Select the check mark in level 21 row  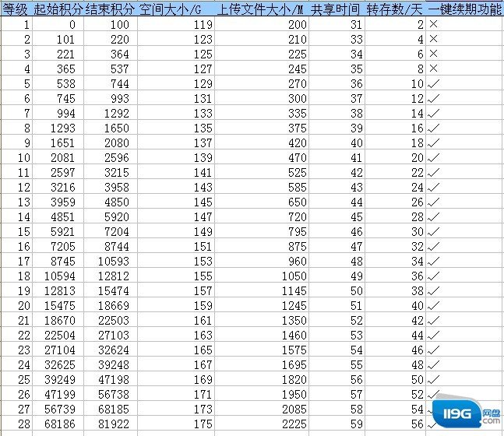click(434, 320)
